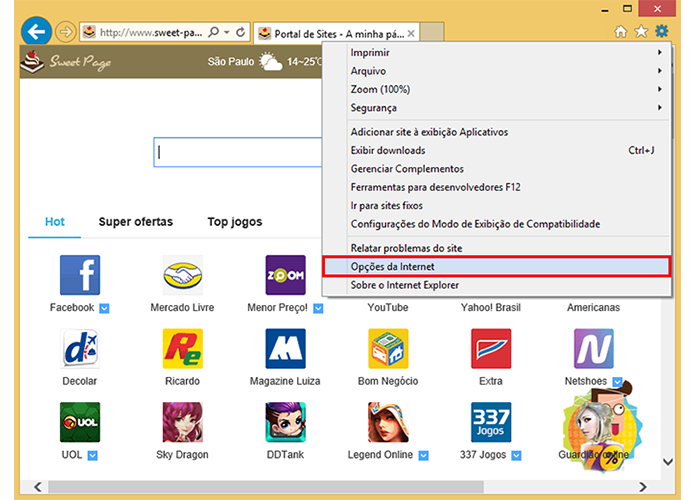Open Opções da Internet
The image size is (695, 500).
point(496,267)
